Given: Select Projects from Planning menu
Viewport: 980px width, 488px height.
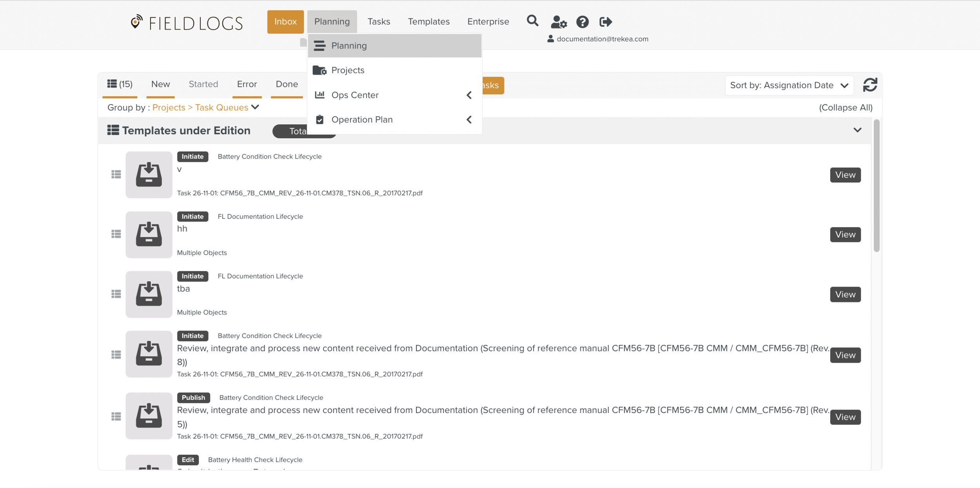Looking at the screenshot, I should pyautogui.click(x=348, y=70).
